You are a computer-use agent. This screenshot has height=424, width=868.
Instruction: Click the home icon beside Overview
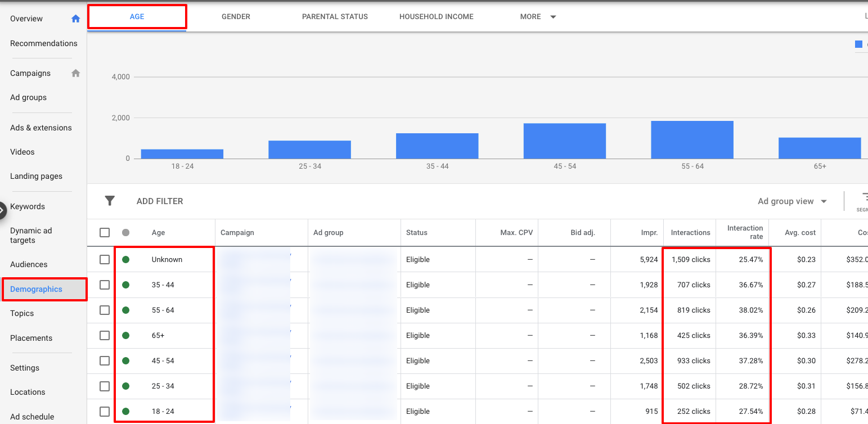pyautogui.click(x=75, y=19)
